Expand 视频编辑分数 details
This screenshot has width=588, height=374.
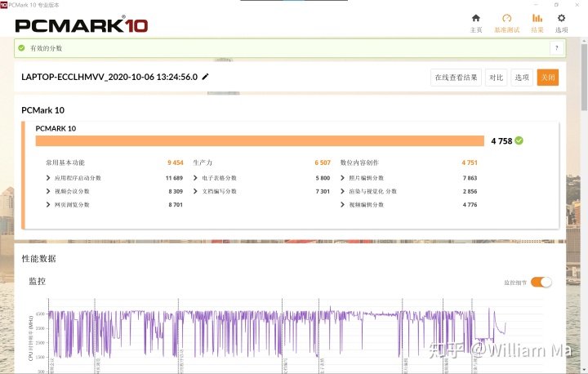click(343, 204)
